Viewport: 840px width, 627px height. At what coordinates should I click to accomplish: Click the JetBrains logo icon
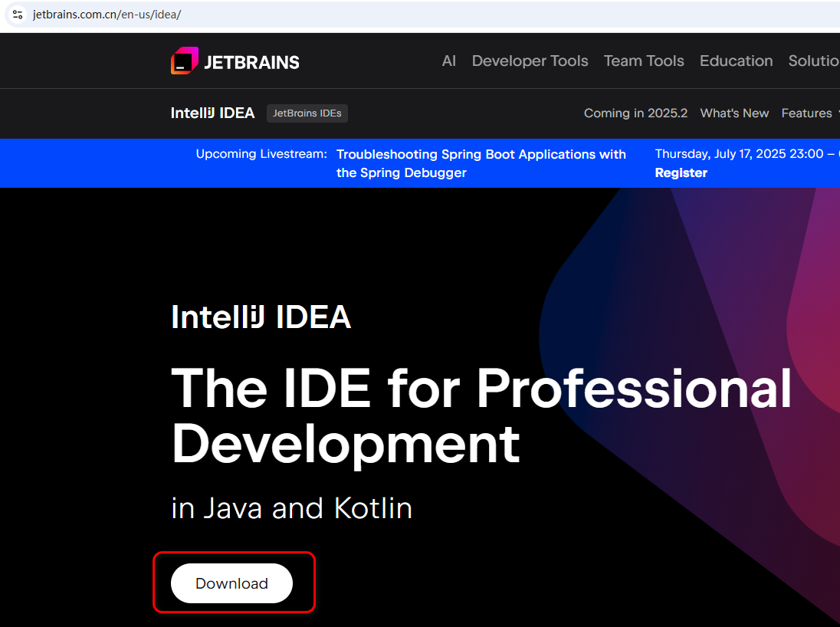tap(183, 60)
